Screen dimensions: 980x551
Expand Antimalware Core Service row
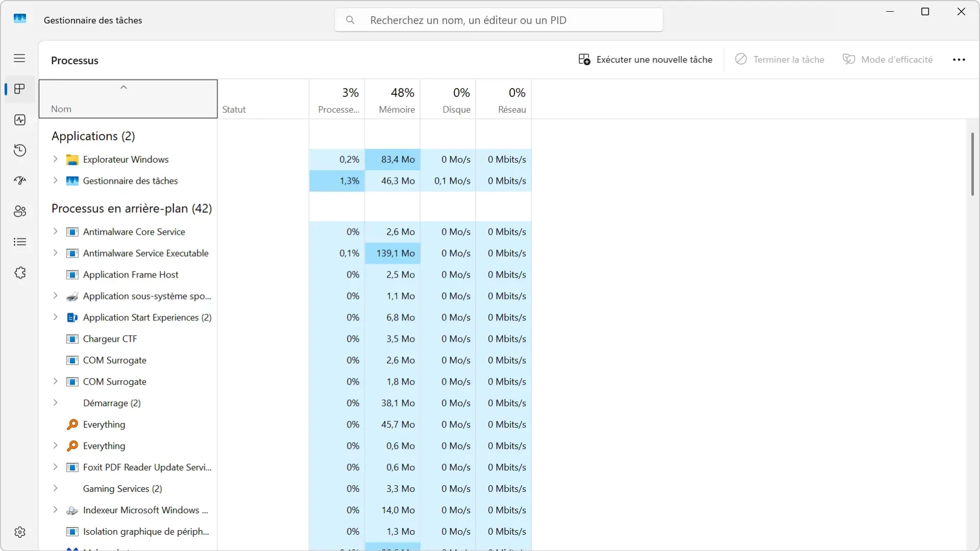[x=55, y=232]
